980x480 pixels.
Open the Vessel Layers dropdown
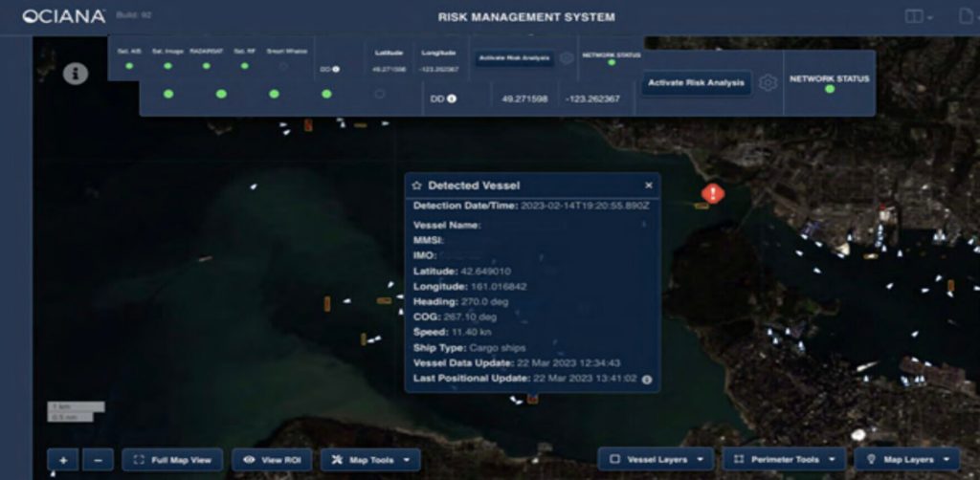click(655, 460)
